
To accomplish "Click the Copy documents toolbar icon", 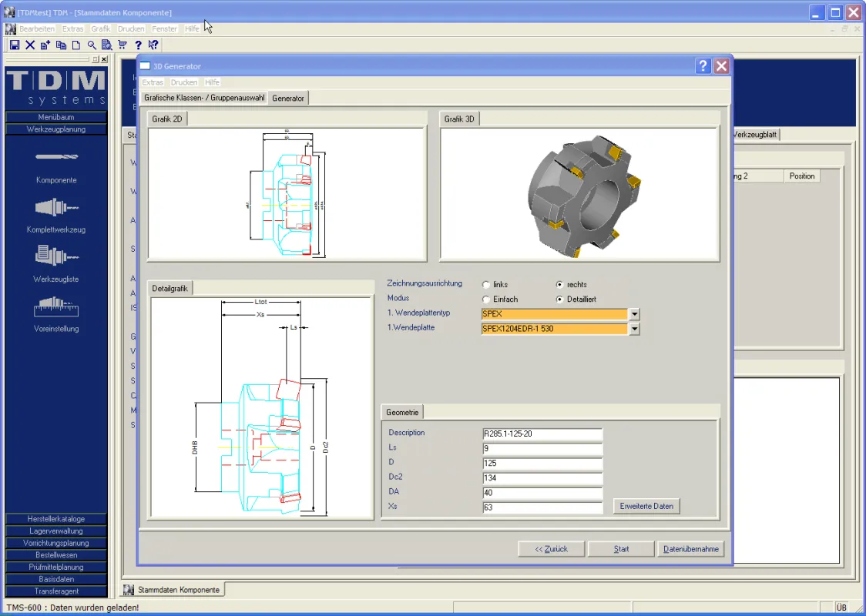I will pyautogui.click(x=62, y=45).
